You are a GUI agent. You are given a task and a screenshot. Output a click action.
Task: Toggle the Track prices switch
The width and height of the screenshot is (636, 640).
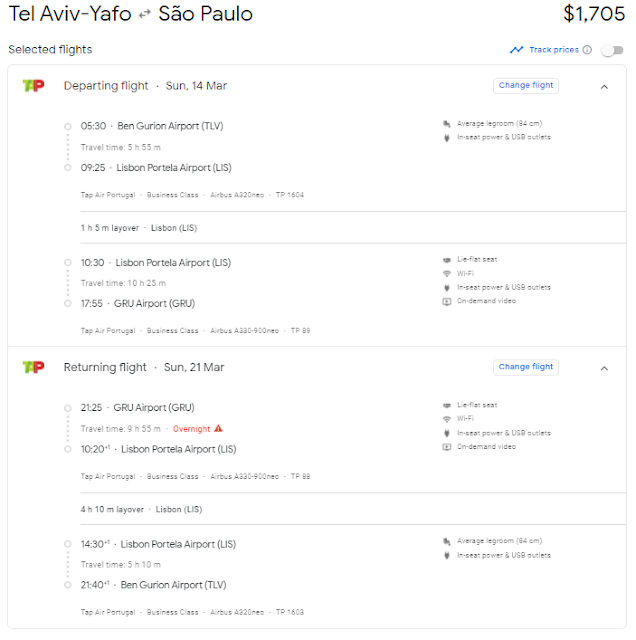pos(612,50)
